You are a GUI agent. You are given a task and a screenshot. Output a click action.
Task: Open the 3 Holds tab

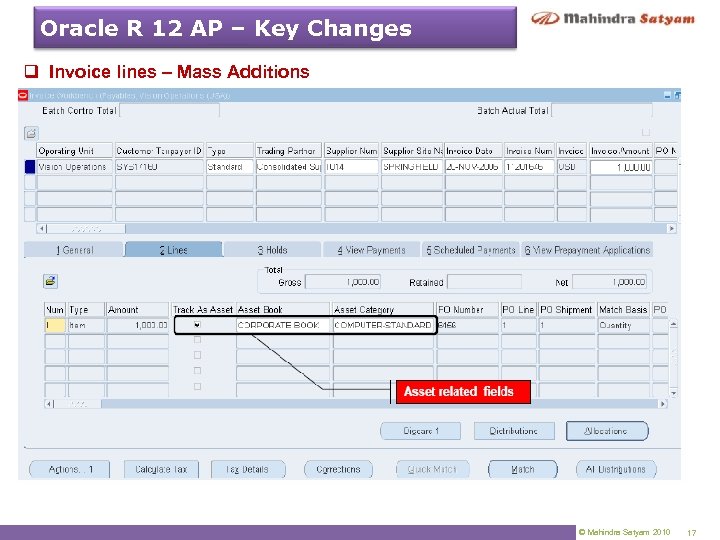click(272, 250)
